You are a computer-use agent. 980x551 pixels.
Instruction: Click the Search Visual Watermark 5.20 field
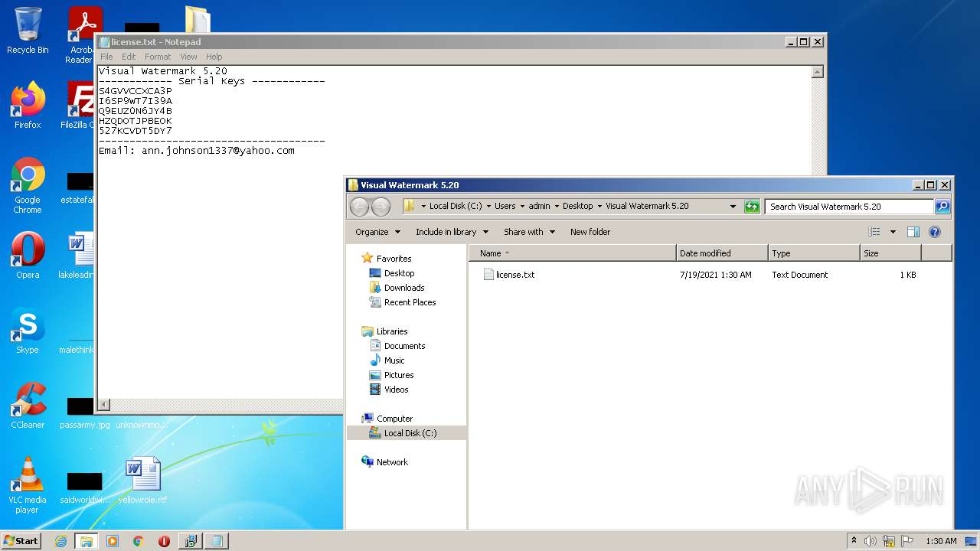point(849,207)
